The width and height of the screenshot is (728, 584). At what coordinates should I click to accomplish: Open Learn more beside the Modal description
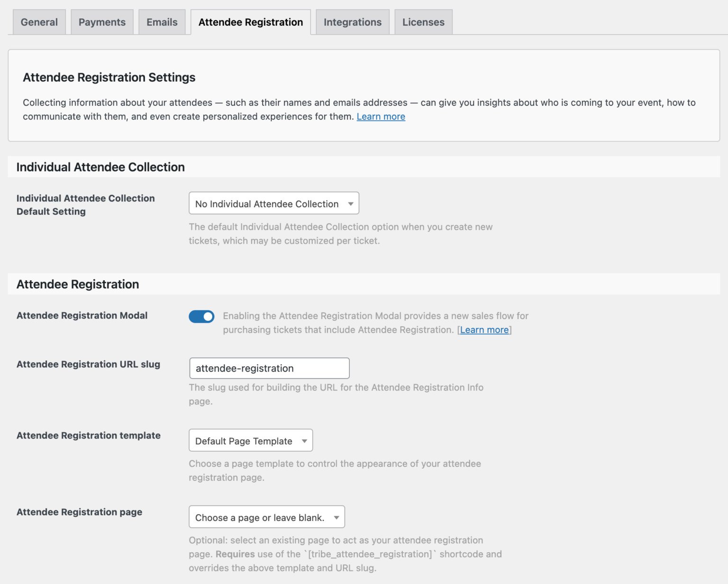(x=484, y=329)
